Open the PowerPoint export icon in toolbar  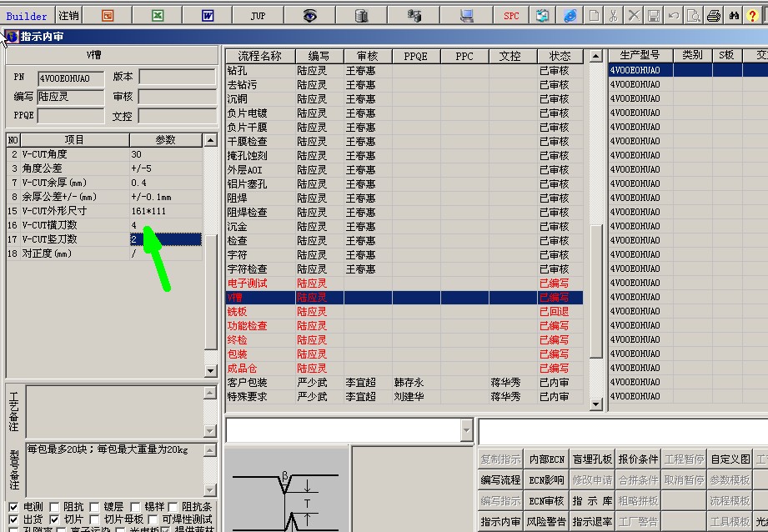tap(108, 16)
